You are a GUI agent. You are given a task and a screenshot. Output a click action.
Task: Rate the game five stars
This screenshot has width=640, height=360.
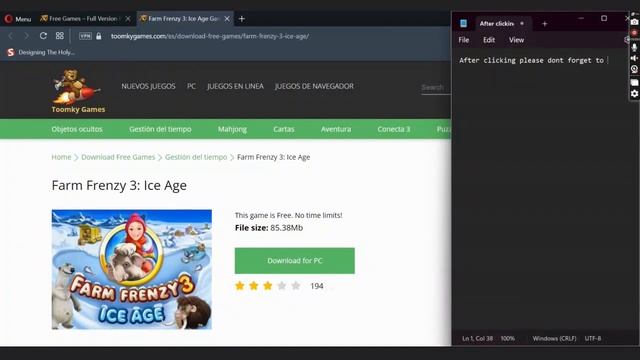click(296, 286)
